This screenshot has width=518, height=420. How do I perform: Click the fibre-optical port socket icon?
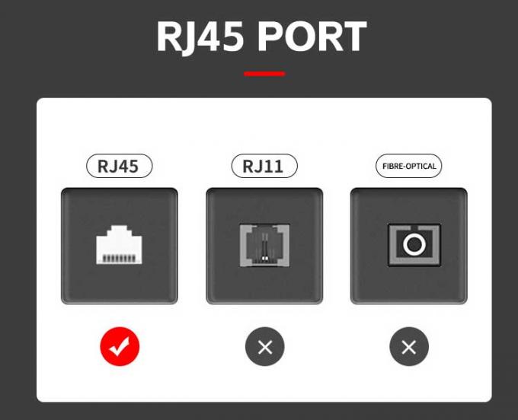point(414,245)
